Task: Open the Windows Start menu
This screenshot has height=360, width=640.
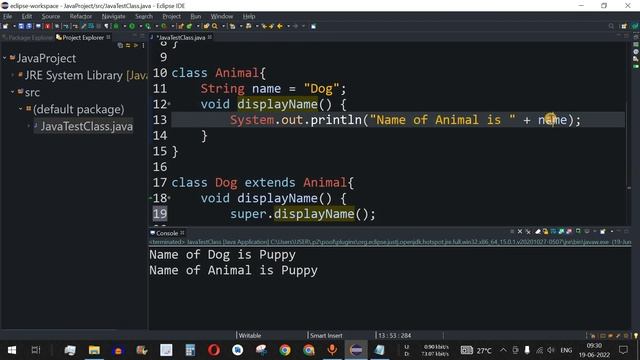Action: (12, 350)
